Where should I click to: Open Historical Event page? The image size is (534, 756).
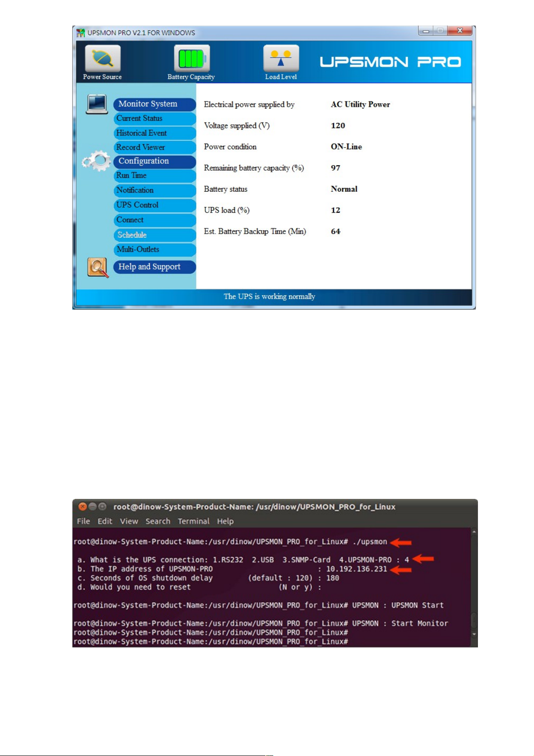(x=155, y=133)
